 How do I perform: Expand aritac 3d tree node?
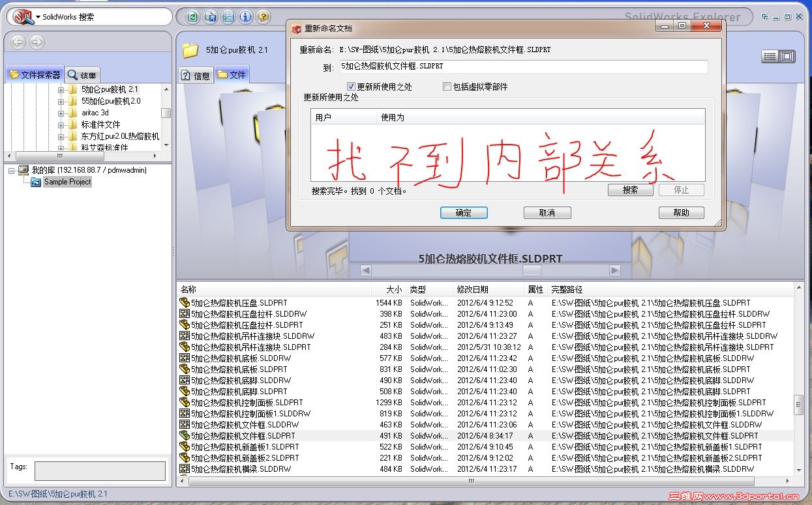click(61, 113)
